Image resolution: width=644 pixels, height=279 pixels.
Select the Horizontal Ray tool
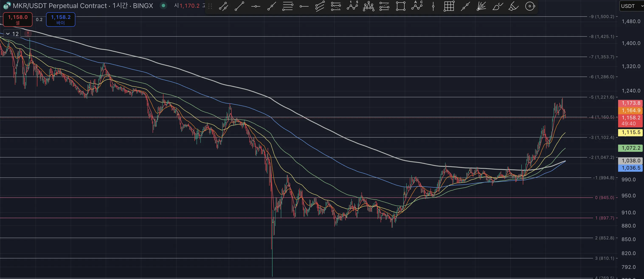(x=304, y=6)
